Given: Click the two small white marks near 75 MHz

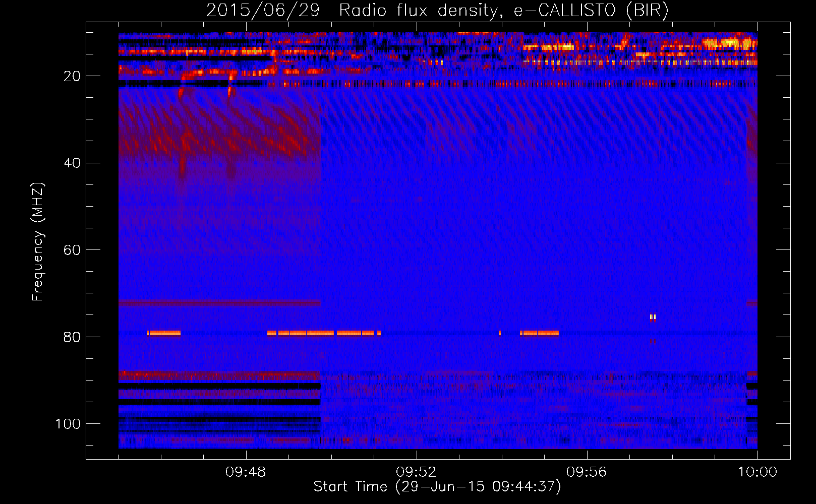Looking at the screenshot, I should pyautogui.click(x=653, y=317).
